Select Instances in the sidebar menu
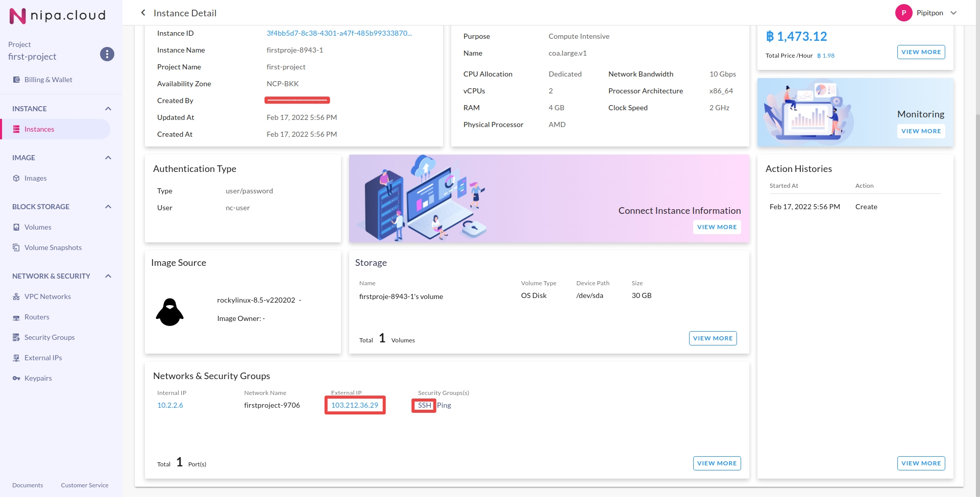Screen dimensions: 980x497 [39, 129]
